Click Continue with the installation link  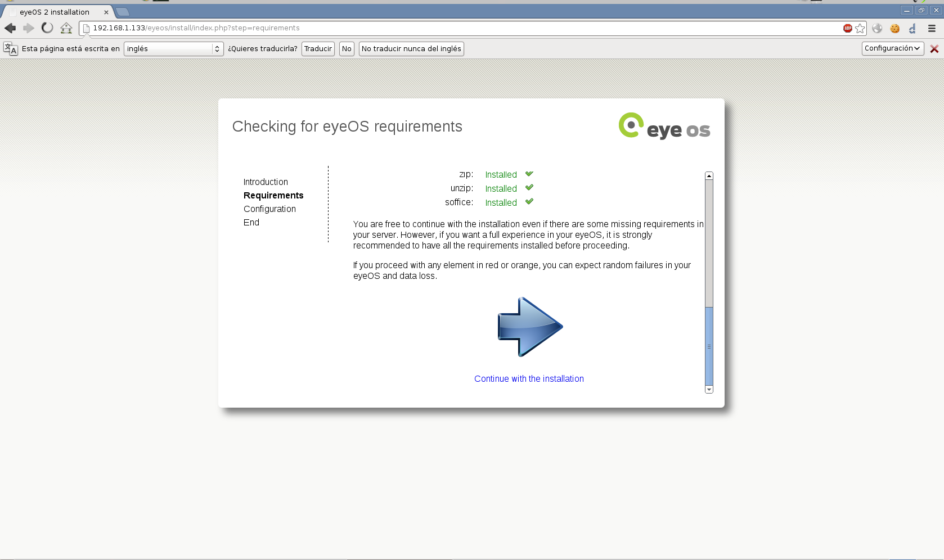point(529,379)
